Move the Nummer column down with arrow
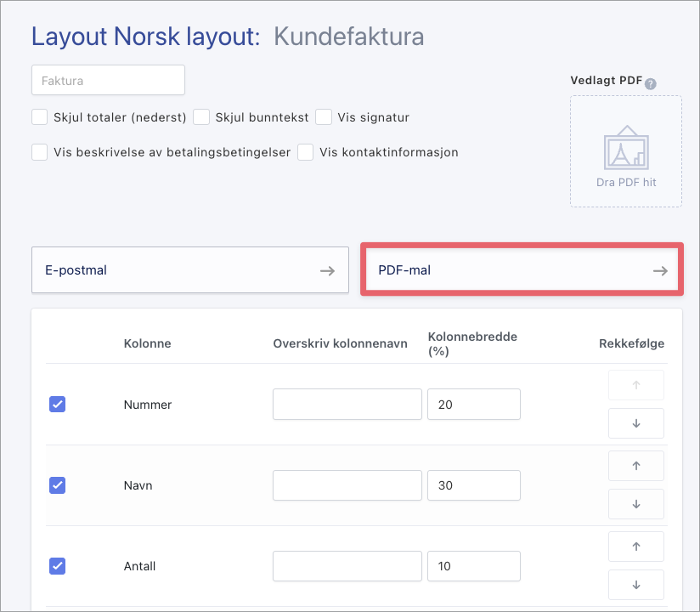 [635, 422]
